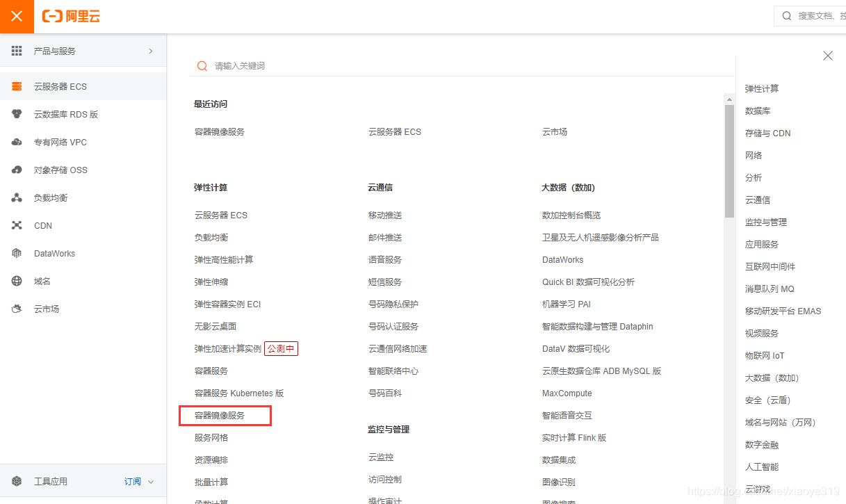Click the RDS database icon in the sidebar
Screen dimensions: 846x504
pos(17,114)
